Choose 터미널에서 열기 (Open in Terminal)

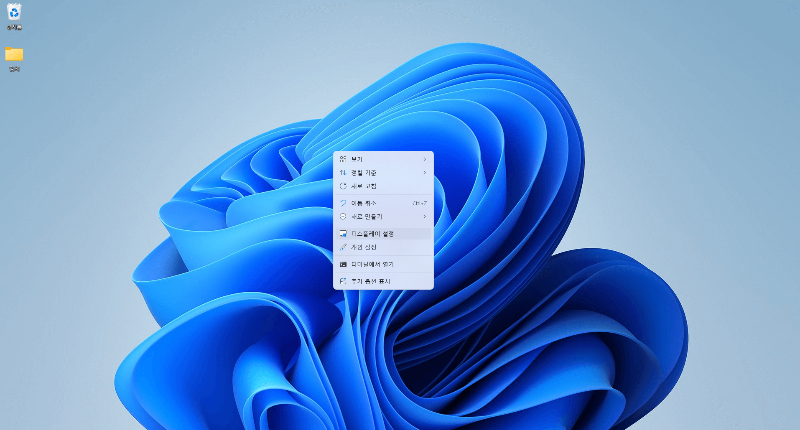coord(383,264)
